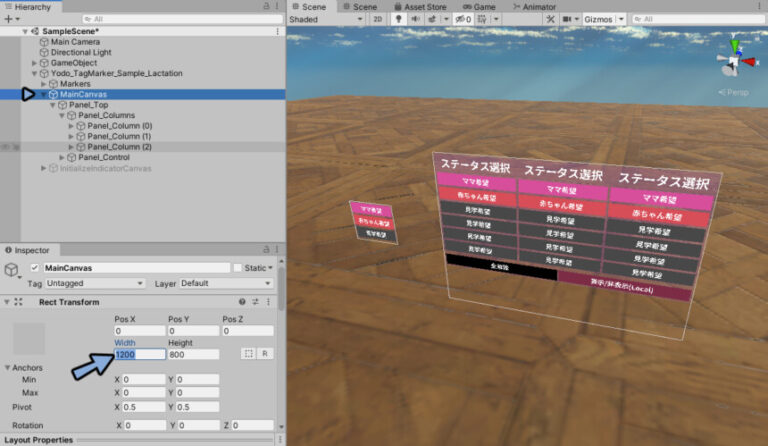Switch to the first Scene tab
The height and width of the screenshot is (446, 768).
pyautogui.click(x=309, y=6)
